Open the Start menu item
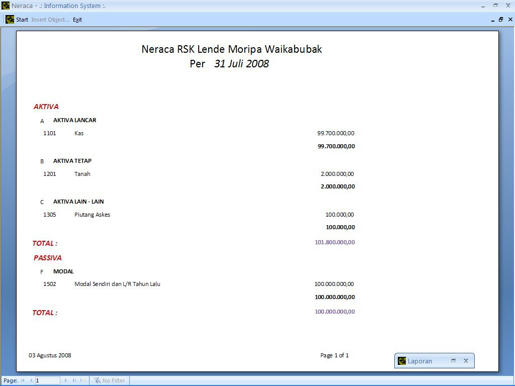515x386 pixels. pyautogui.click(x=22, y=20)
